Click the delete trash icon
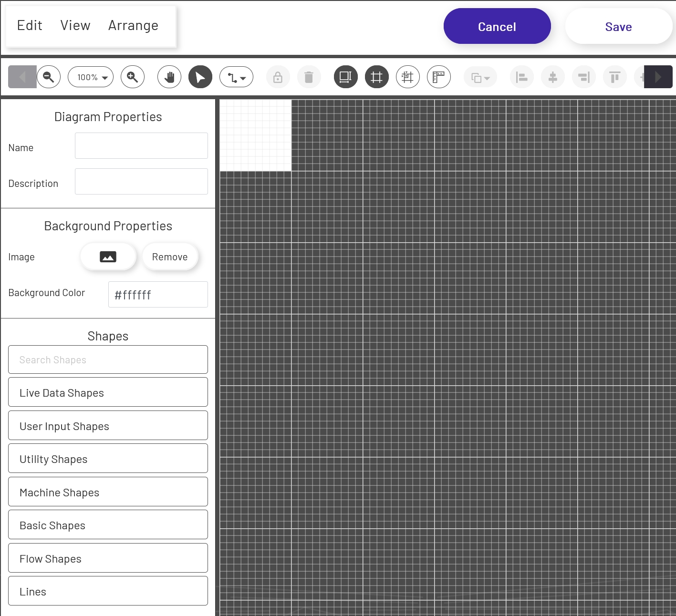 [309, 77]
